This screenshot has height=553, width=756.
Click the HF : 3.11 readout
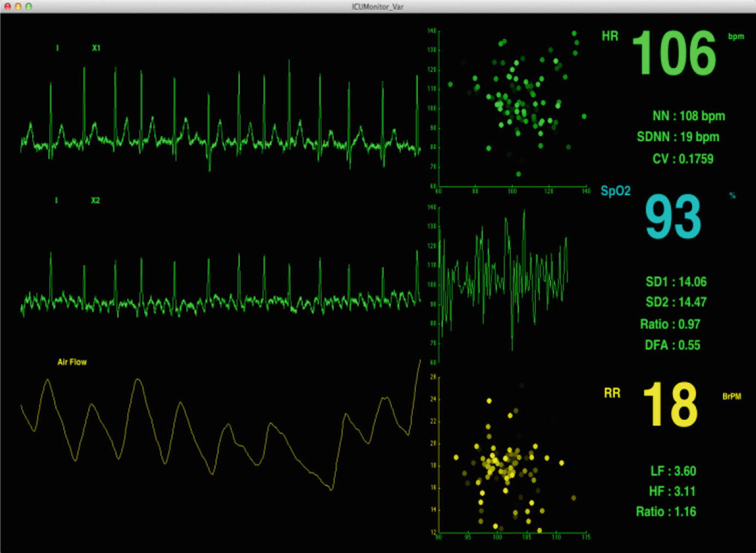(672, 491)
